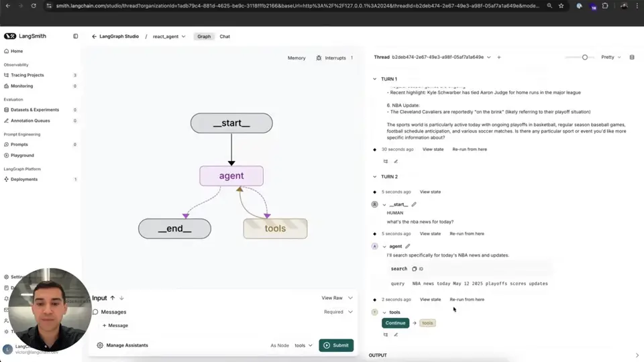Click the Home icon in sidebar
This screenshot has height=362, width=644.
coord(6,52)
